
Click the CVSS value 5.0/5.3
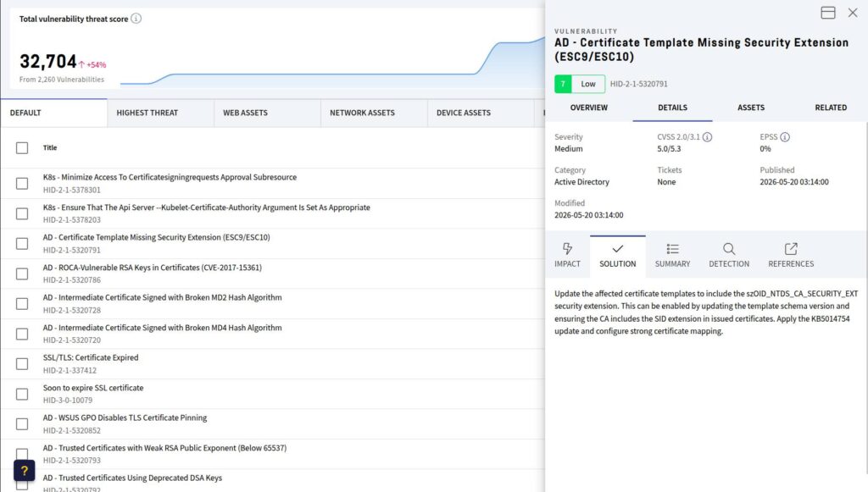pos(670,149)
